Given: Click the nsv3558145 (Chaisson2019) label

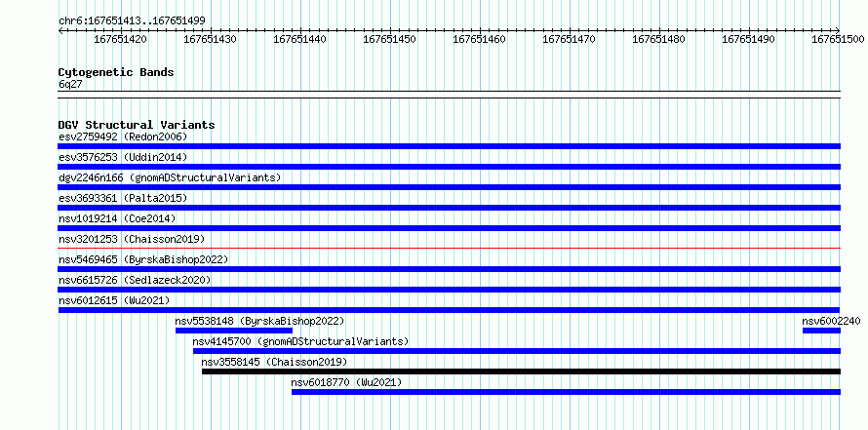Looking at the screenshot, I should point(274,362).
